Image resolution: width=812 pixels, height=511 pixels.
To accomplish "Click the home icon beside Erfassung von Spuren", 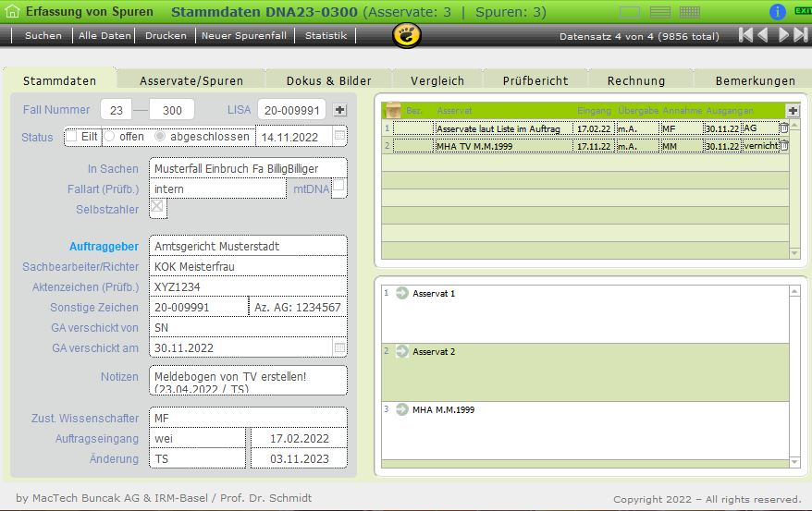I will pos(11,11).
